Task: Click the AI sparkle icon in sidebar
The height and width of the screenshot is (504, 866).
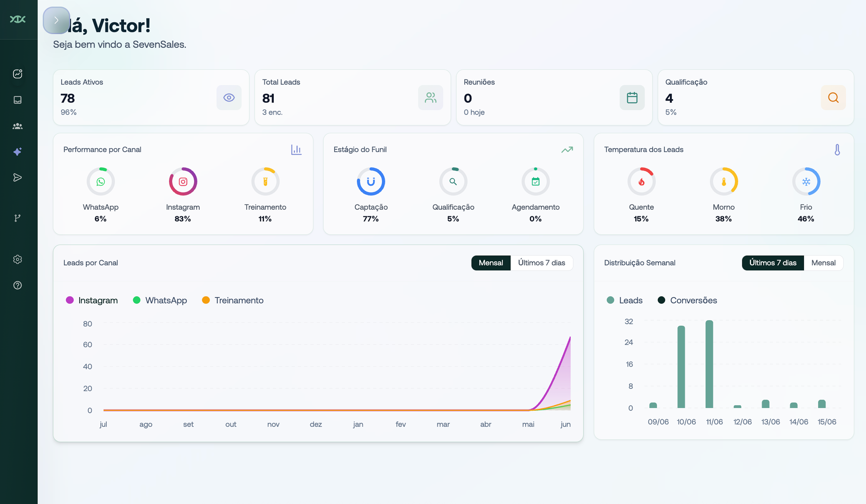Action: 18,152
